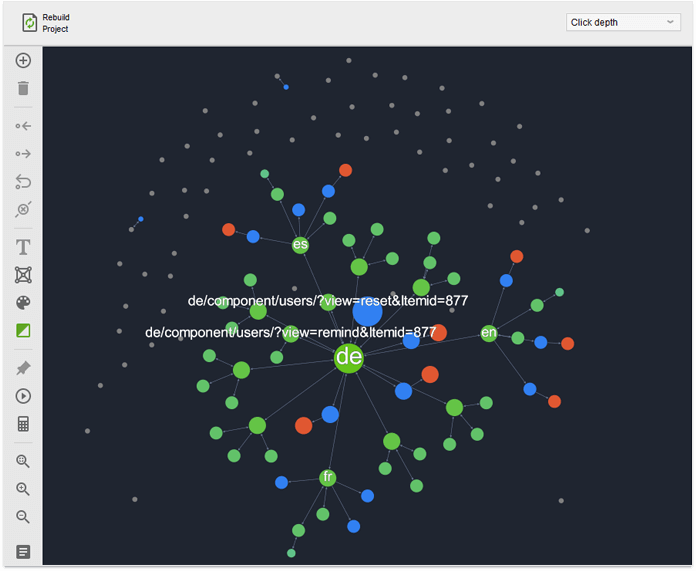
Task: Click the incoming links arrow icon
Action: [23, 126]
